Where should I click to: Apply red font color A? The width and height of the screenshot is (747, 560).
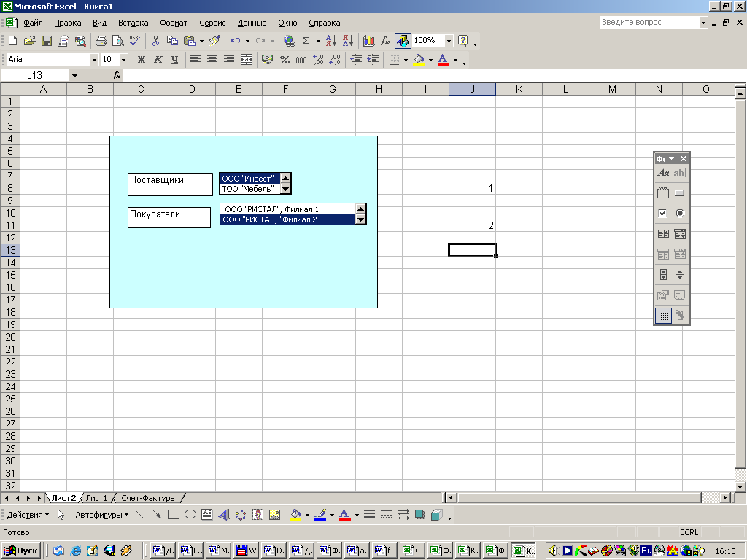pos(443,60)
